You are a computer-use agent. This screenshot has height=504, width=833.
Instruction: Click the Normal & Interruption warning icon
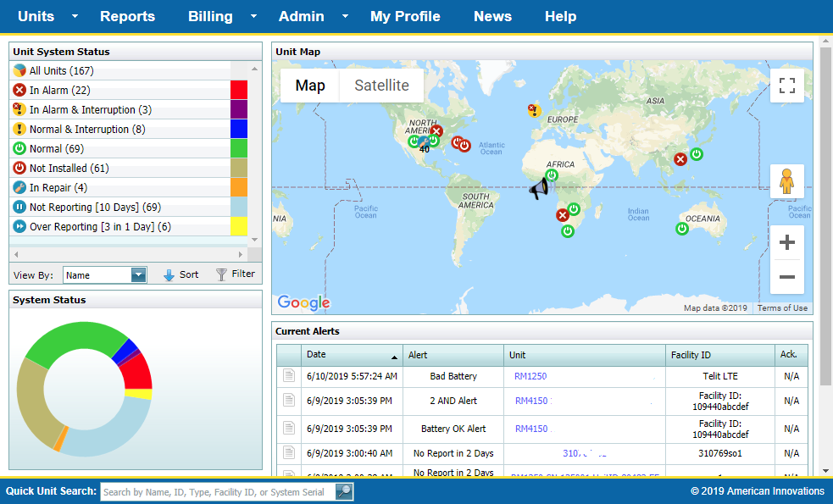19,129
